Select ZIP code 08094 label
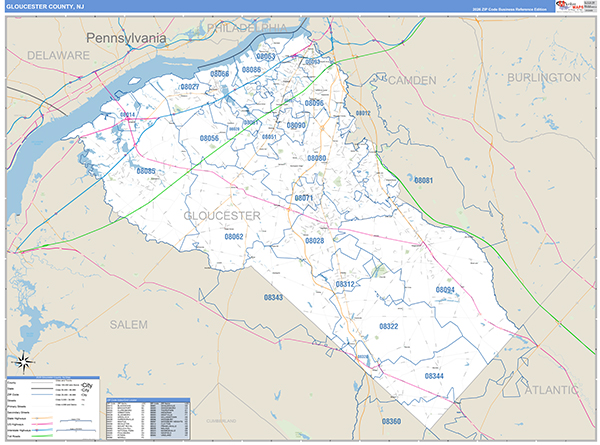The image size is (600, 445). click(445, 290)
